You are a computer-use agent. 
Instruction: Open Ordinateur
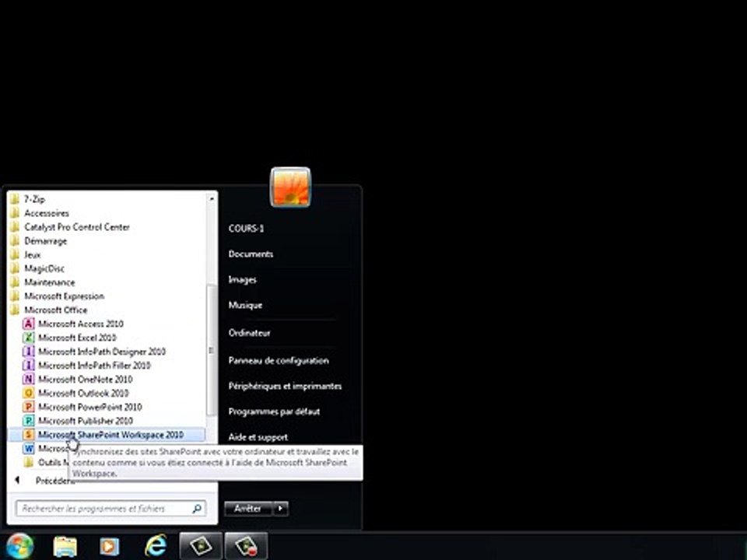pyautogui.click(x=249, y=333)
